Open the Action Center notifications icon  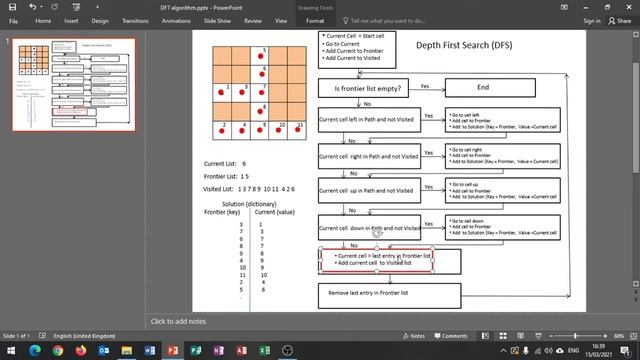[624, 351]
